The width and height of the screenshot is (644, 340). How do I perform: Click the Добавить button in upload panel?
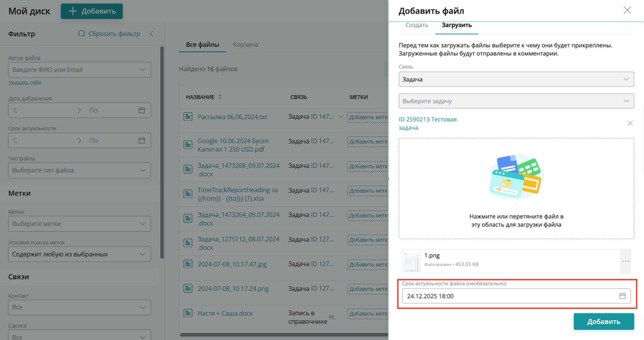point(603,321)
